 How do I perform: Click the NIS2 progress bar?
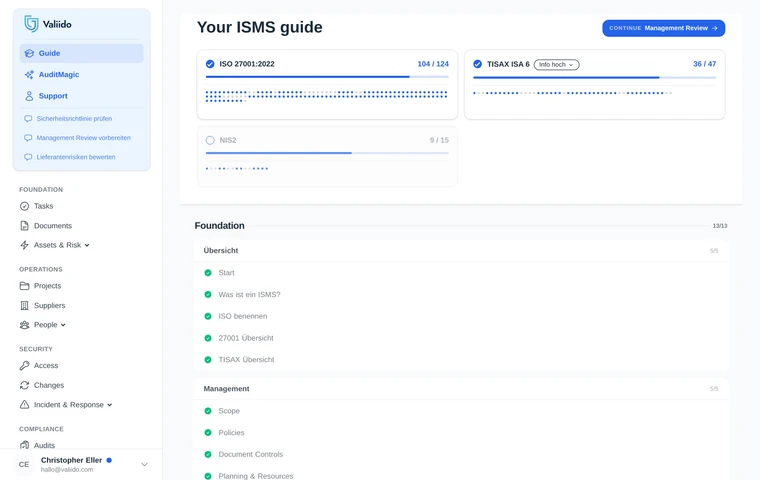pos(327,153)
